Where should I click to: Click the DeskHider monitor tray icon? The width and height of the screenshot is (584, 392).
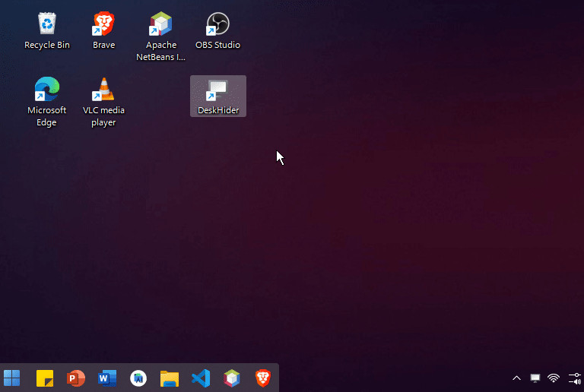pyautogui.click(x=535, y=378)
